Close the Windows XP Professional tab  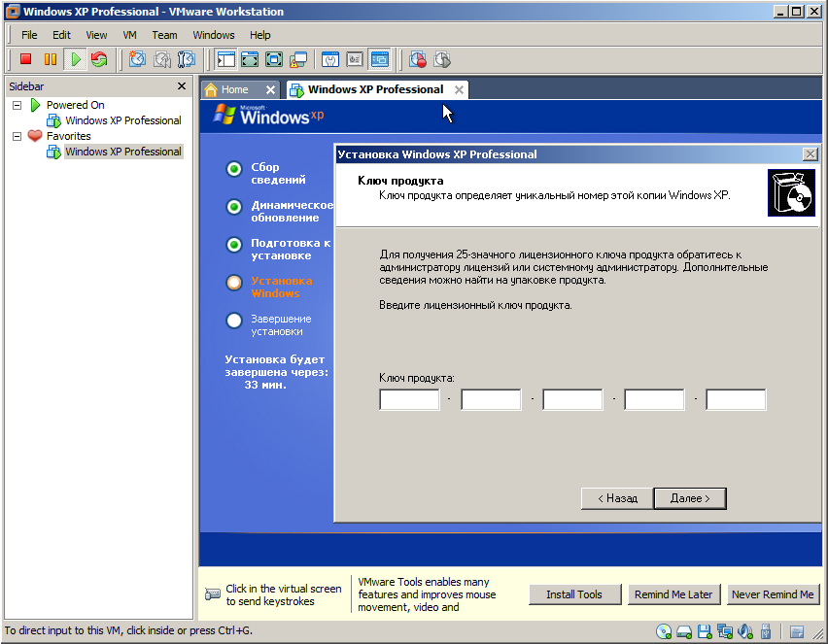459,89
